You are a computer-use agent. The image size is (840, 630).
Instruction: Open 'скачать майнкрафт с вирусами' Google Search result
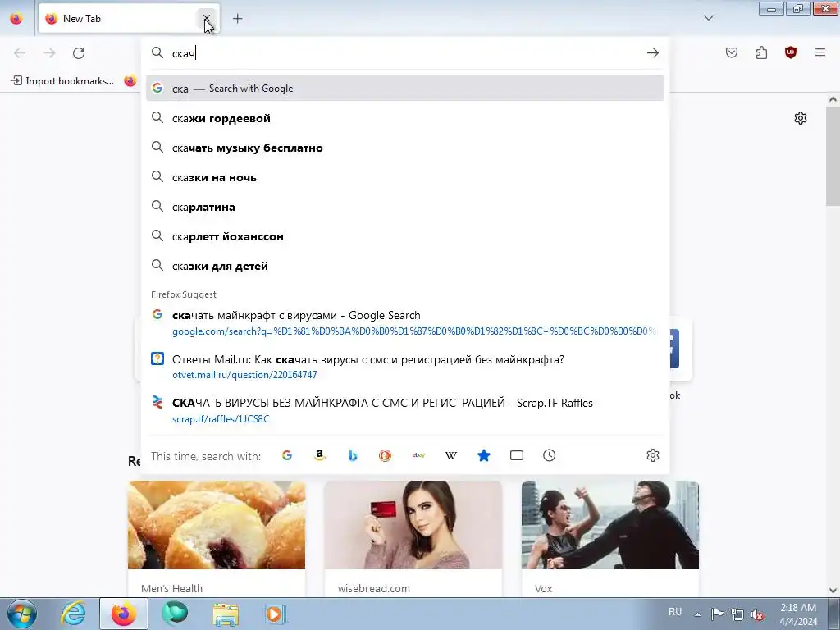405,323
